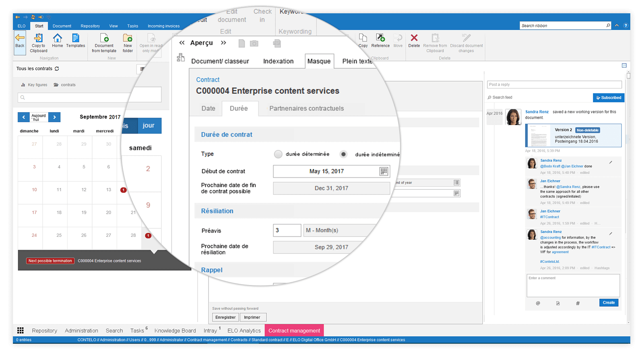Edit Sandra Renz's accounting comment via pencil icon

[x=611, y=233]
